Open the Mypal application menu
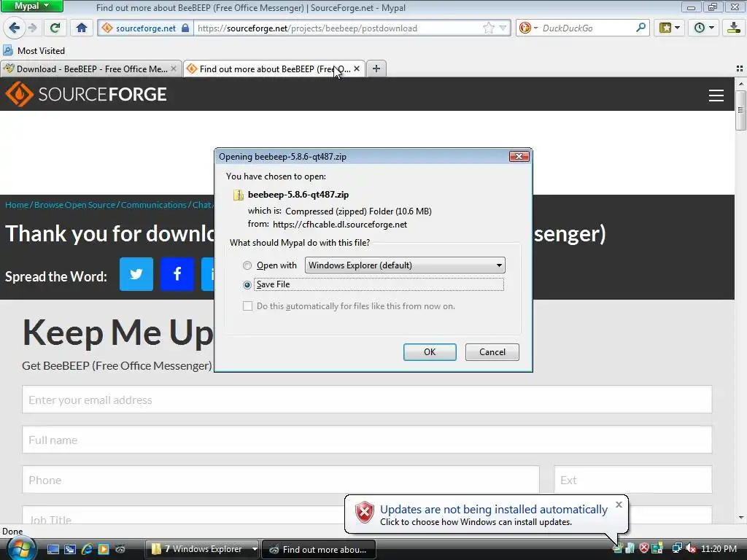 pos(32,6)
